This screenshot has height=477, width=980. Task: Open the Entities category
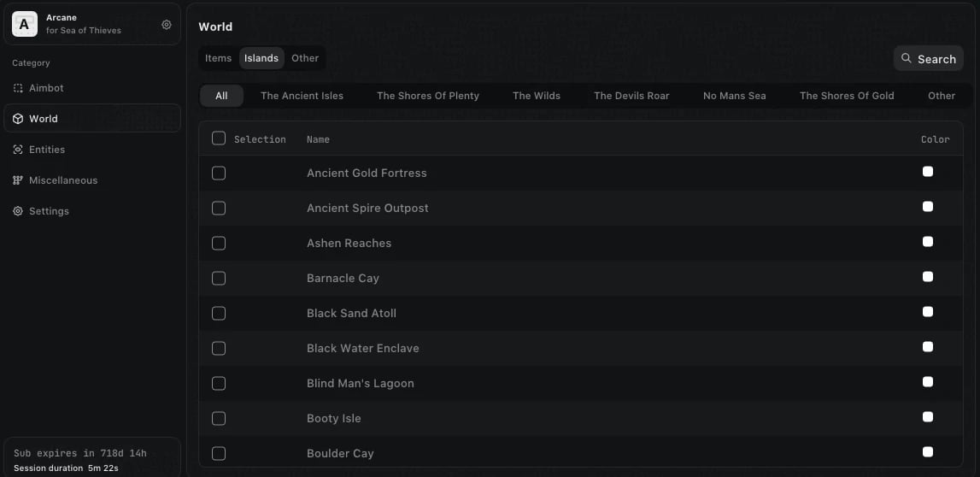[46, 150]
